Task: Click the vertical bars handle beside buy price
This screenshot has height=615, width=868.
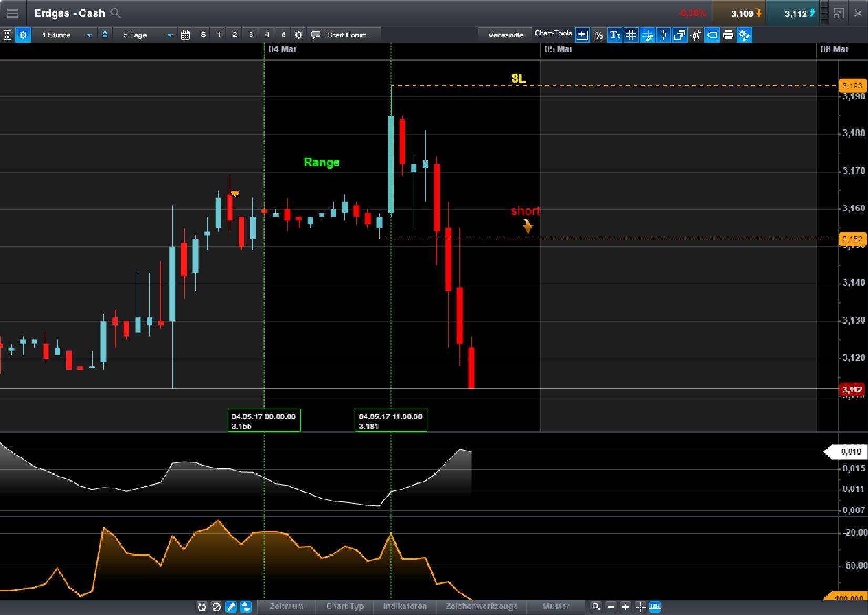Action: (824, 14)
